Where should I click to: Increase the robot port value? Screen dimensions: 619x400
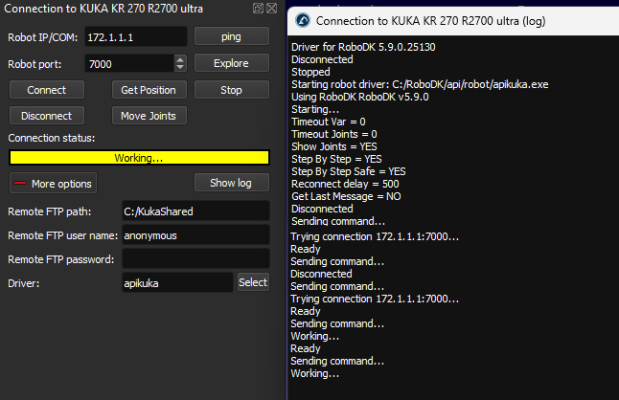tap(180, 59)
